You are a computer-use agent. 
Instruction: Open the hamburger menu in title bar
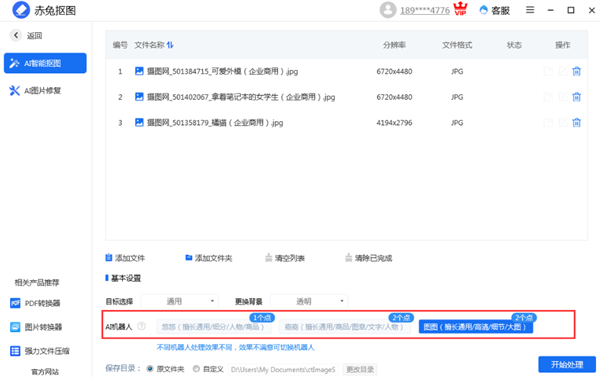(530, 10)
